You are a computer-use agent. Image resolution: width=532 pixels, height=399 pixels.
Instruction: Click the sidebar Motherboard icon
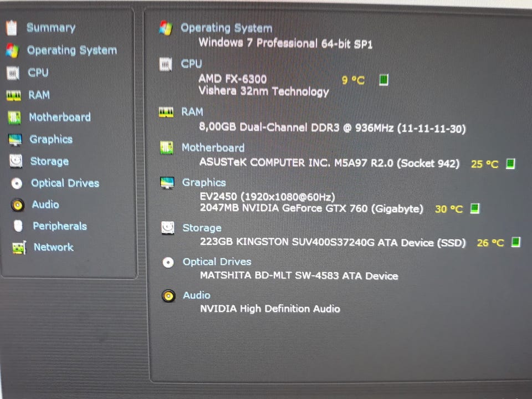pyautogui.click(x=14, y=117)
